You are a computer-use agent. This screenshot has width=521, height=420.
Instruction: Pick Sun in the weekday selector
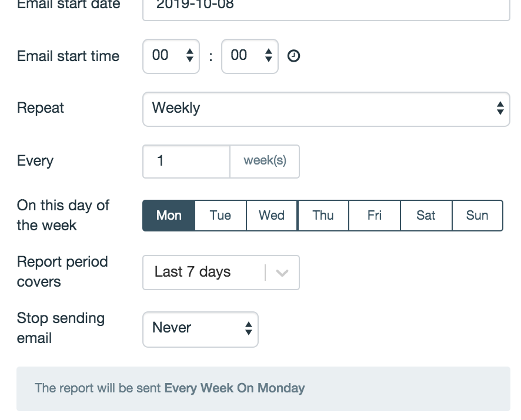click(477, 216)
